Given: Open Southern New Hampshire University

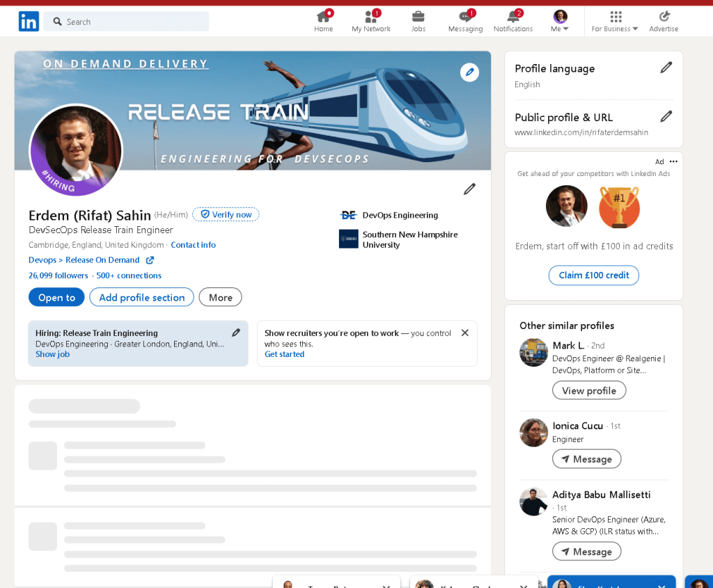Looking at the screenshot, I should click(409, 239).
